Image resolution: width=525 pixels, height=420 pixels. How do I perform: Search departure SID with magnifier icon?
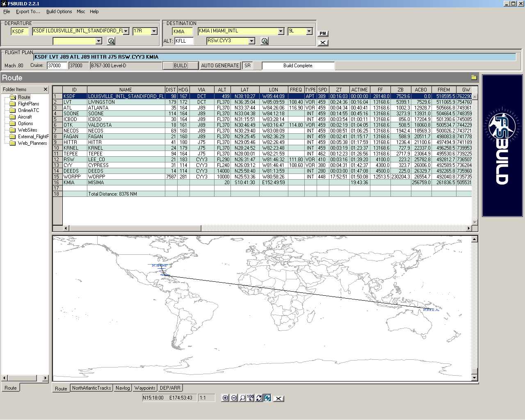click(111, 41)
